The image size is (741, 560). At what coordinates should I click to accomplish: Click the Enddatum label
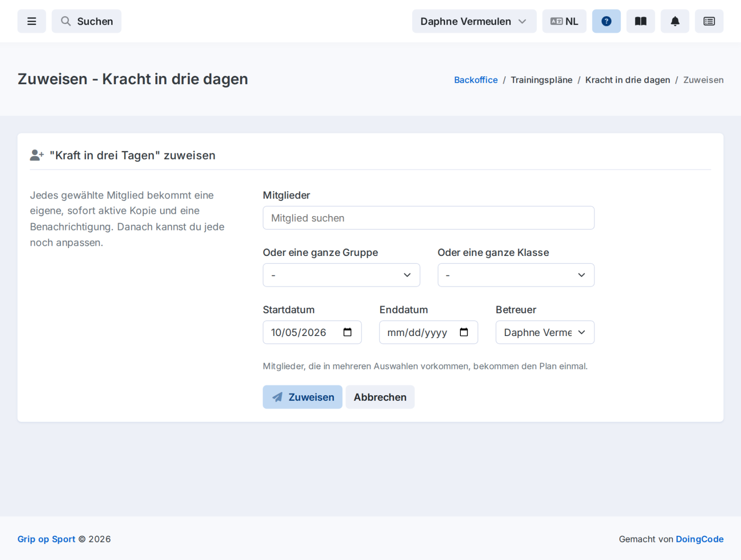(x=403, y=310)
